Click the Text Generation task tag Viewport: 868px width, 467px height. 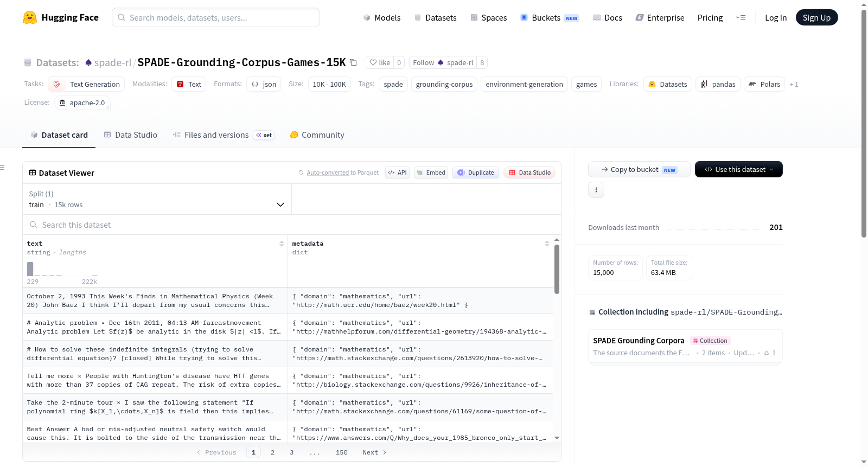click(86, 84)
